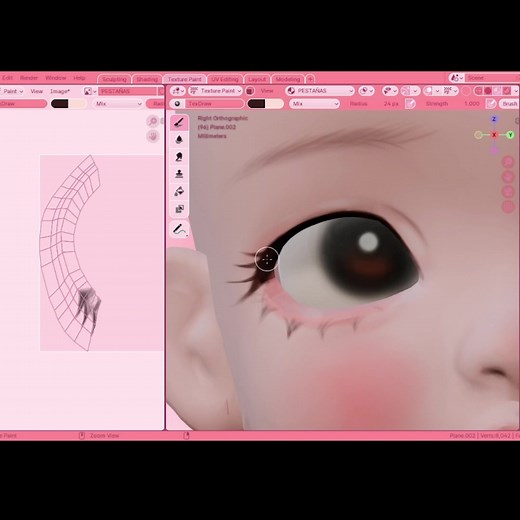This screenshot has height=520, width=520.
Task: Open the Render menu
Action: (x=29, y=78)
